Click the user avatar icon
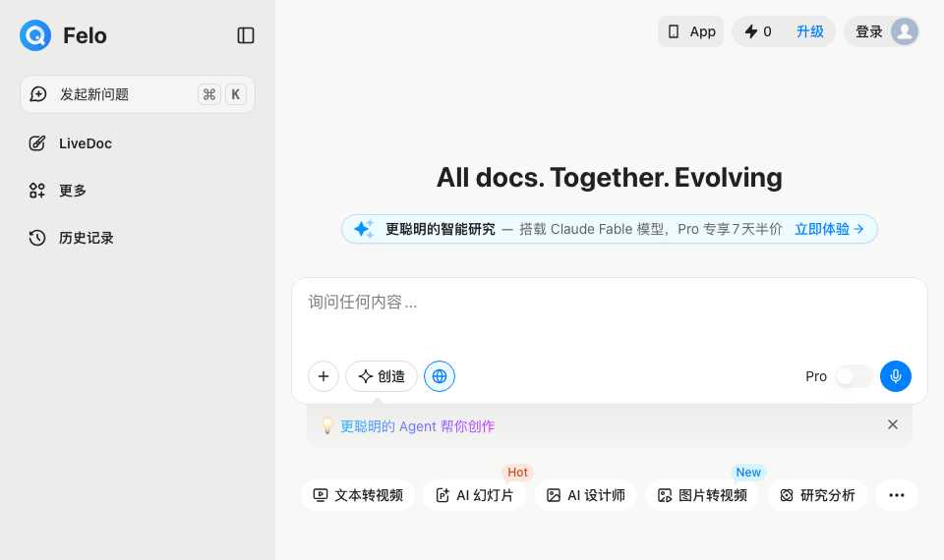The height and width of the screenshot is (560, 944). 905,31
